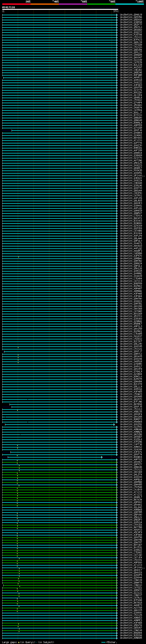Select hit label UniRef100_Q6EU94

(131, 50)
